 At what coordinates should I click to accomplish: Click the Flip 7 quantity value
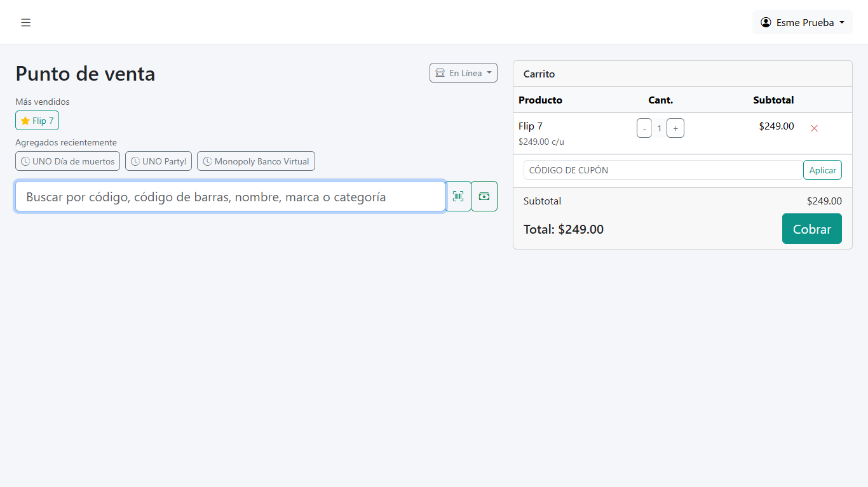tap(660, 128)
